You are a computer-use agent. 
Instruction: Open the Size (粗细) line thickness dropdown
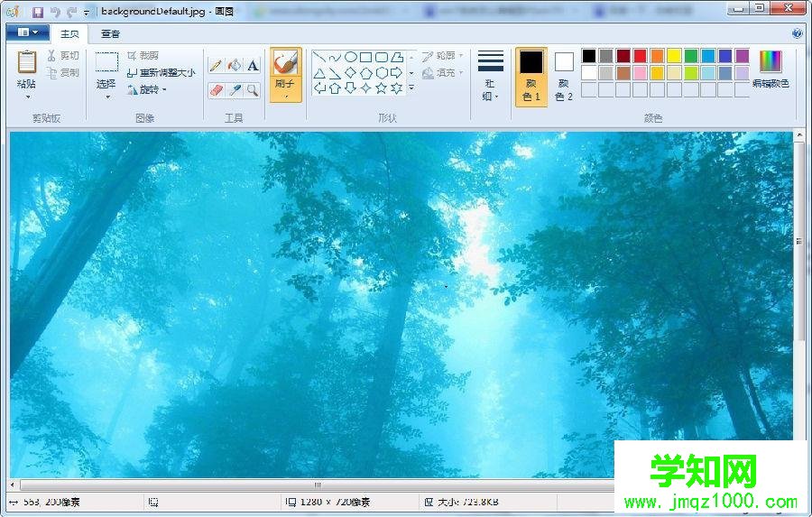tap(490, 76)
